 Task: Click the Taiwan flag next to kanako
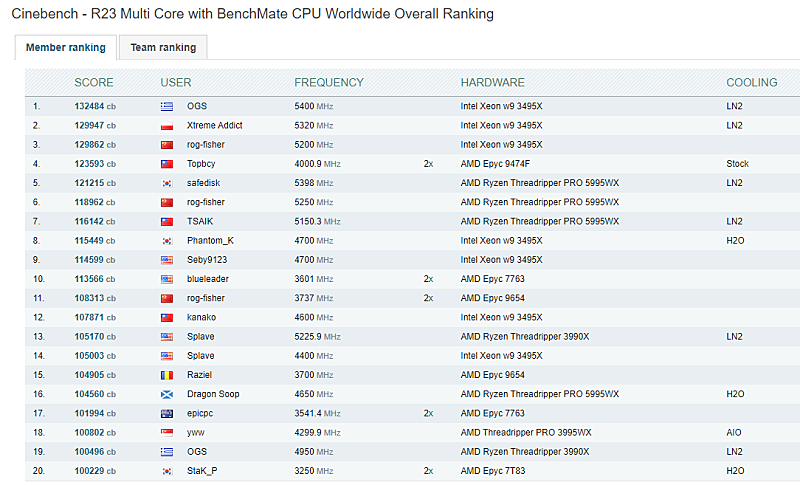[x=167, y=318]
